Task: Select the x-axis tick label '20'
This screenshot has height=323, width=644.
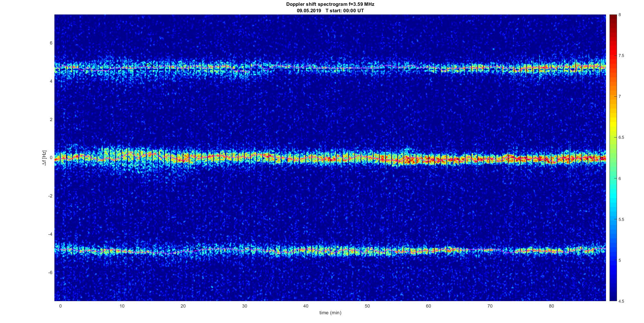Action: pyautogui.click(x=183, y=306)
